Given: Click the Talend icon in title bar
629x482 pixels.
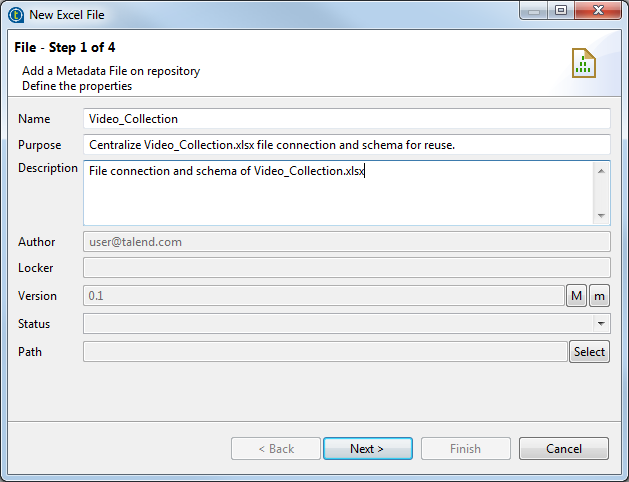Looking at the screenshot, I should click(x=15, y=15).
